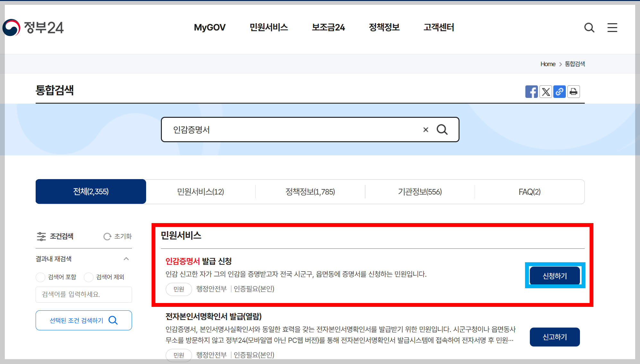Click 신청하기 button for 인감증명서 발급
This screenshot has width=640, height=364.
(x=555, y=276)
